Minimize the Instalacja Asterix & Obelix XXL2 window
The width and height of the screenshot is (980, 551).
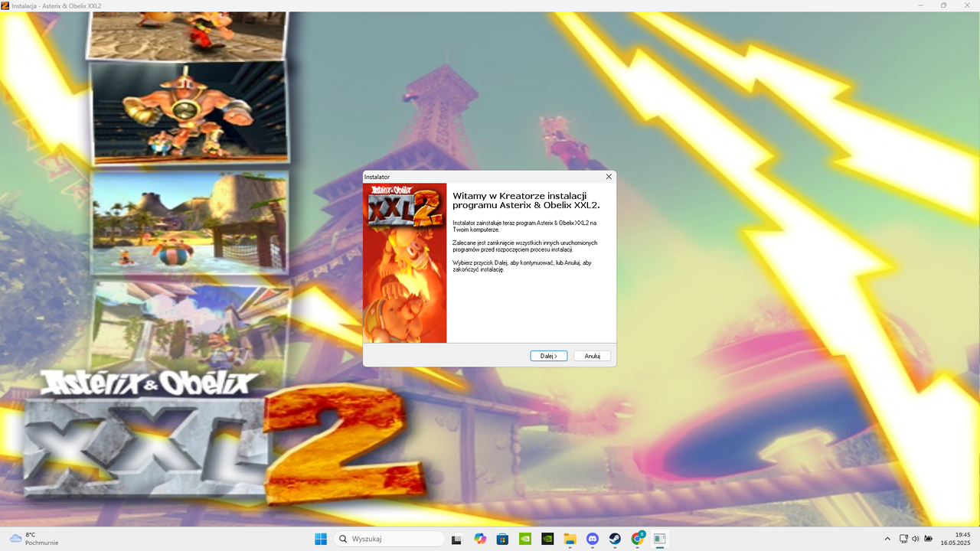[x=922, y=5]
